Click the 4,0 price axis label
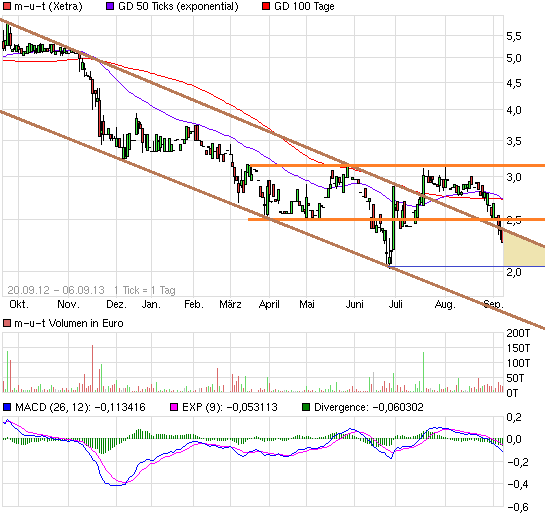Viewport: 545px width, 515px height. point(514,111)
